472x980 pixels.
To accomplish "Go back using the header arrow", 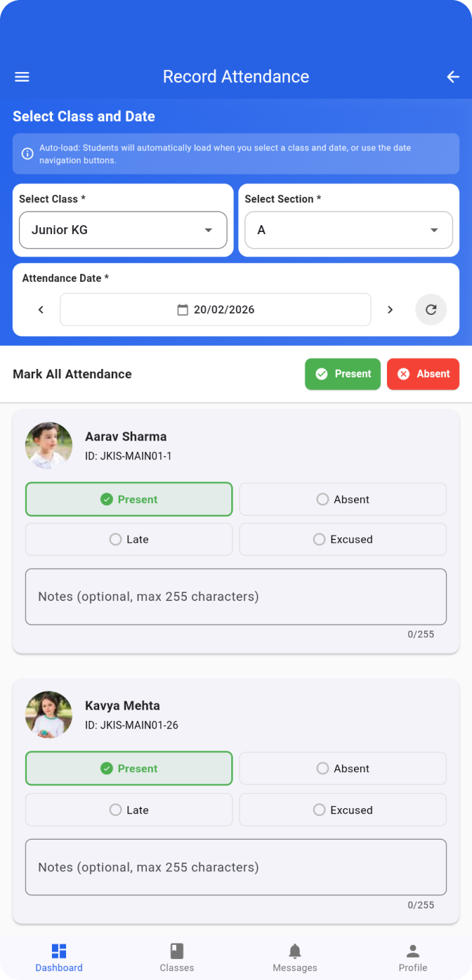I will pos(452,77).
